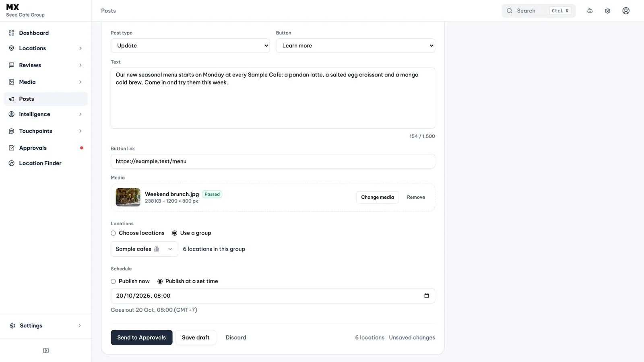The width and height of the screenshot is (644, 362).
Task: Click the Reviews speech bubble icon
Action: 12,65
